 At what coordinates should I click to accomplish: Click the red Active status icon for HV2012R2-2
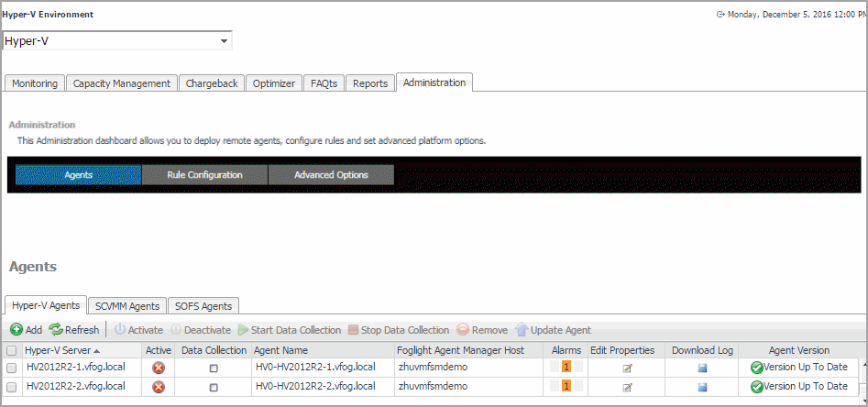159,387
